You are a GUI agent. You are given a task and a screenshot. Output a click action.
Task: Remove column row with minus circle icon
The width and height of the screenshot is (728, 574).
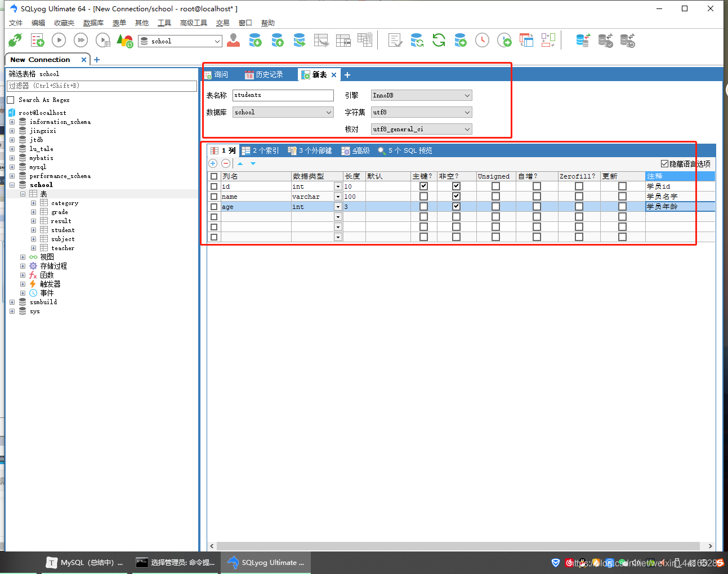coord(226,163)
